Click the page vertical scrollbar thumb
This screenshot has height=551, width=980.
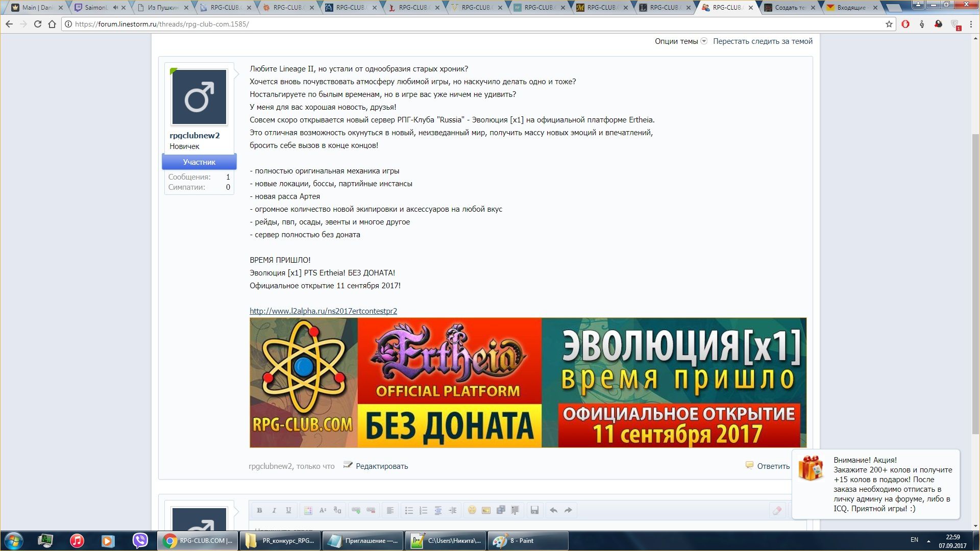tap(976, 283)
